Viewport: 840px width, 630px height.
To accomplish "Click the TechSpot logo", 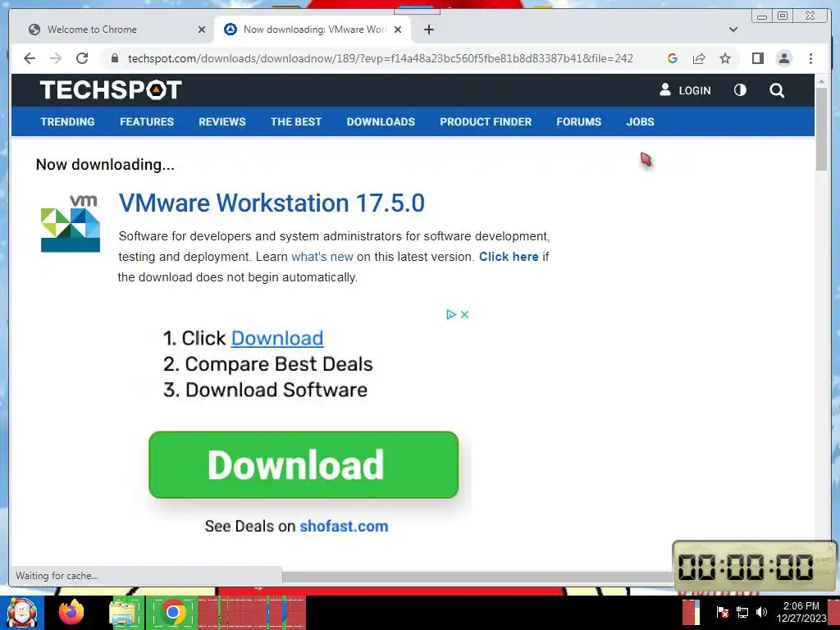I will click(x=111, y=90).
